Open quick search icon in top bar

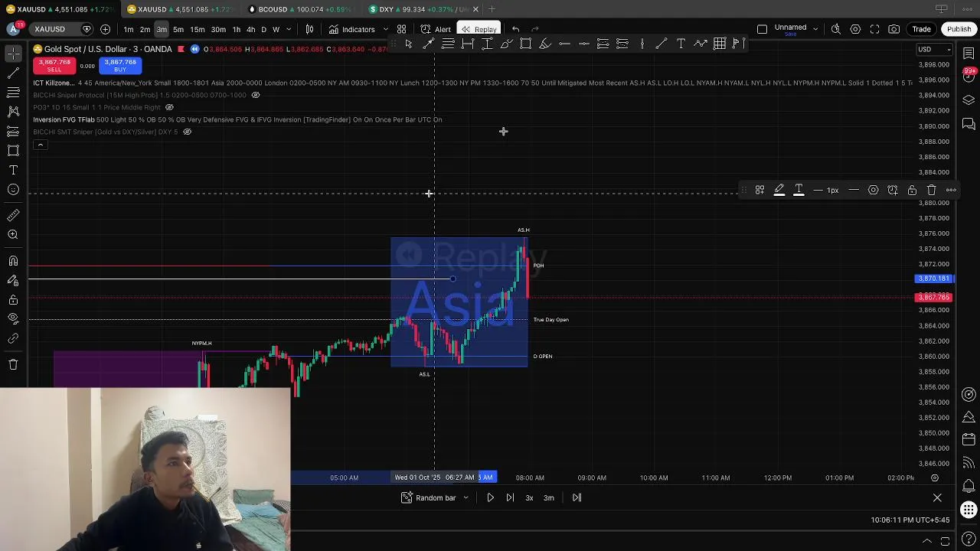point(836,29)
